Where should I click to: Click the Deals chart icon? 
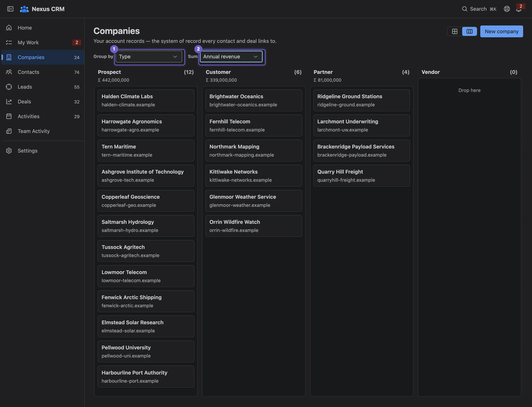[9, 102]
